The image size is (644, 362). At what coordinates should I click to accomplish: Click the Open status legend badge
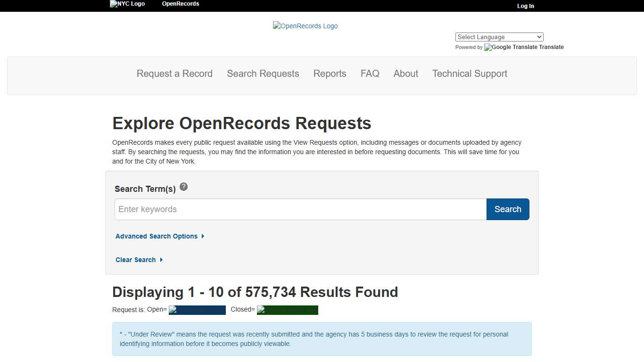coord(197,310)
